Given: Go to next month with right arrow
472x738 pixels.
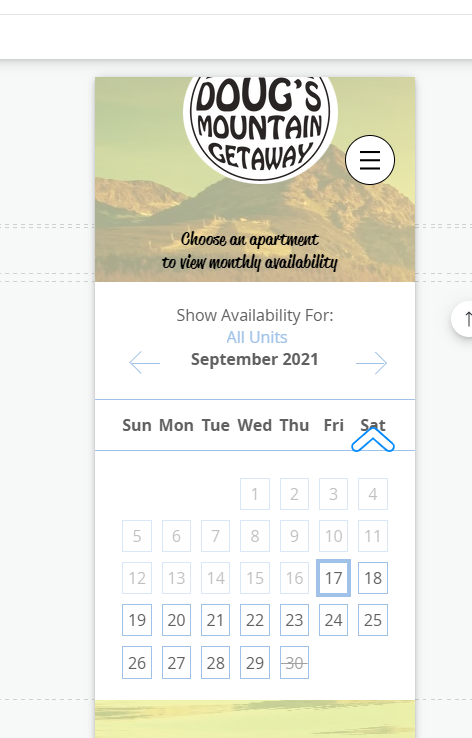Looking at the screenshot, I should click(x=372, y=362).
